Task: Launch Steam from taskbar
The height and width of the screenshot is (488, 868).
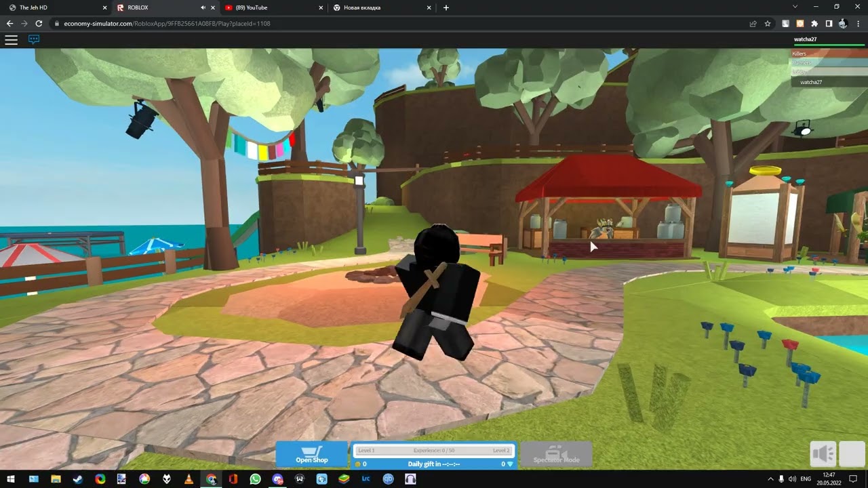Action: [x=78, y=479]
